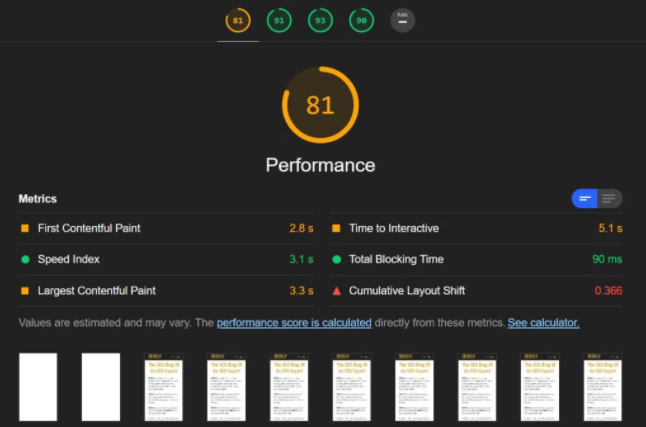646x427 pixels.
Task: Select the first blank filmstrip frame
Action: (38, 387)
